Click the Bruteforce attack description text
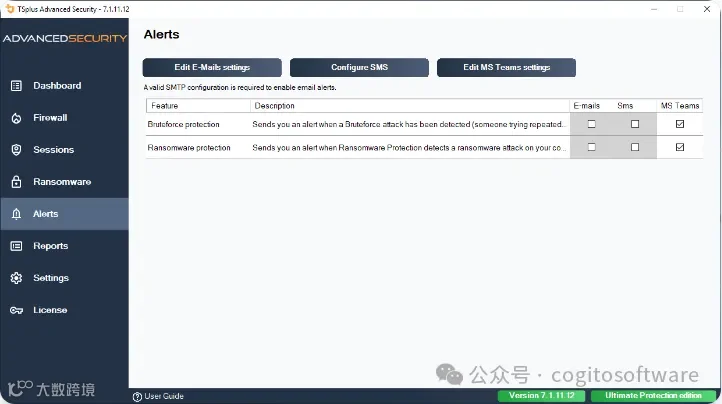722x404 pixels. tap(408, 124)
